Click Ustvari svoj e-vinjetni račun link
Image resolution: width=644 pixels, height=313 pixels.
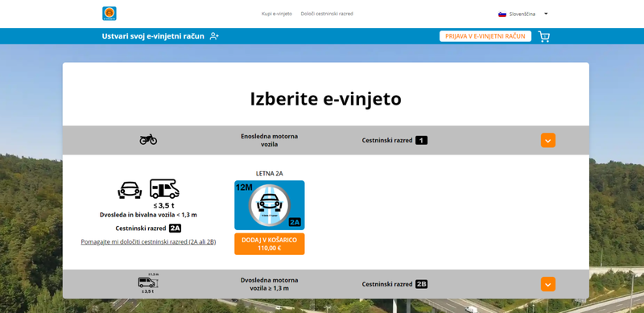tap(153, 36)
